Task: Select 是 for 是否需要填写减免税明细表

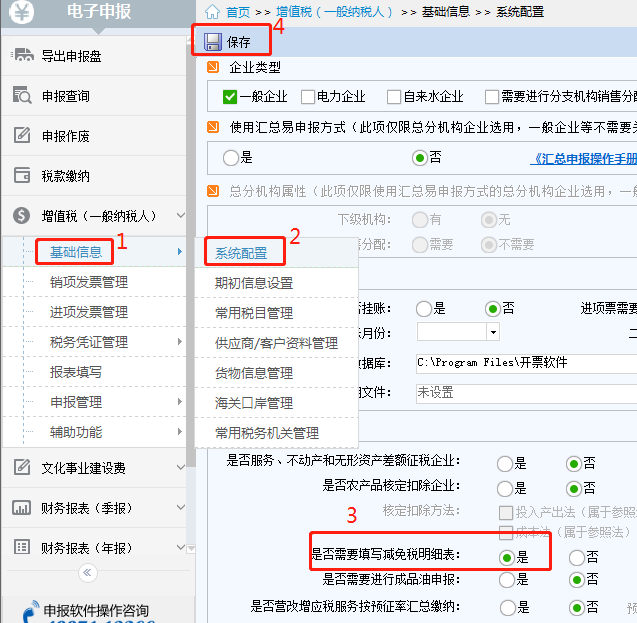Action: pos(507,558)
